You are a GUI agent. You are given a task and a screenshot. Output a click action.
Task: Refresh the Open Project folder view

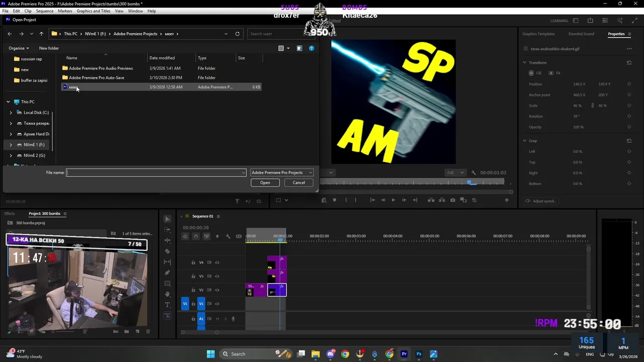[x=237, y=34]
